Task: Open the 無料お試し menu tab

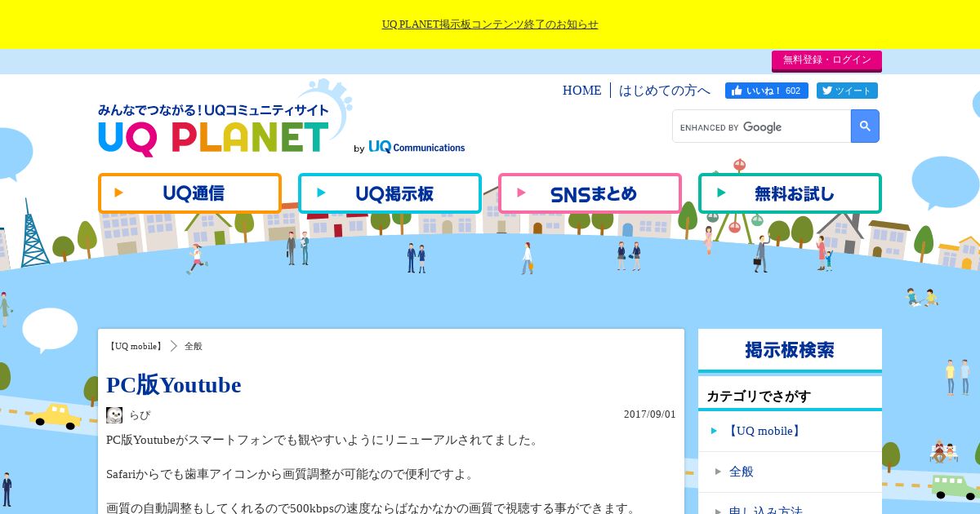Action: [x=790, y=193]
